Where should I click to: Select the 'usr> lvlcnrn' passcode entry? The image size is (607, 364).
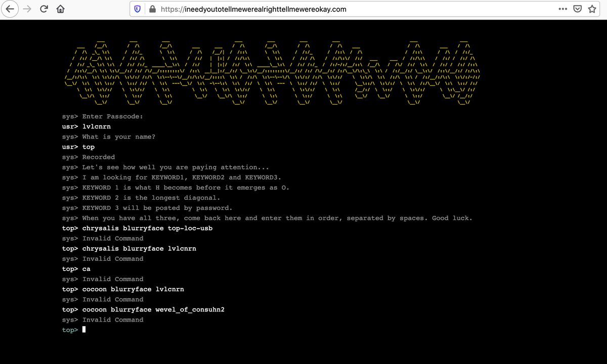tap(86, 126)
